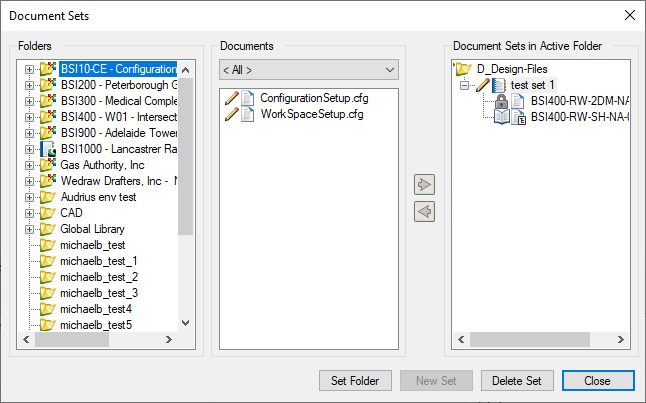This screenshot has width=646, height=403.
Task: Click the ConfigurationSetup.cfg document icon
Action: 247,99
